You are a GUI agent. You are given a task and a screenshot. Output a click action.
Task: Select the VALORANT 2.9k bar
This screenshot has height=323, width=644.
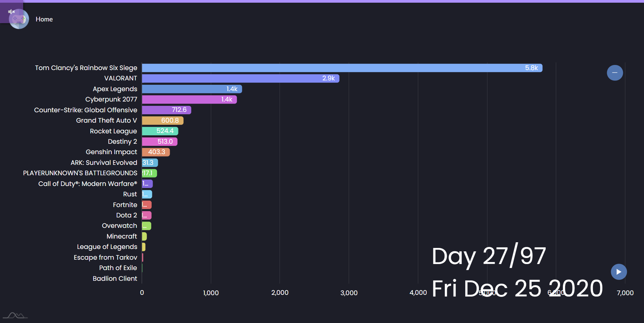(240, 78)
